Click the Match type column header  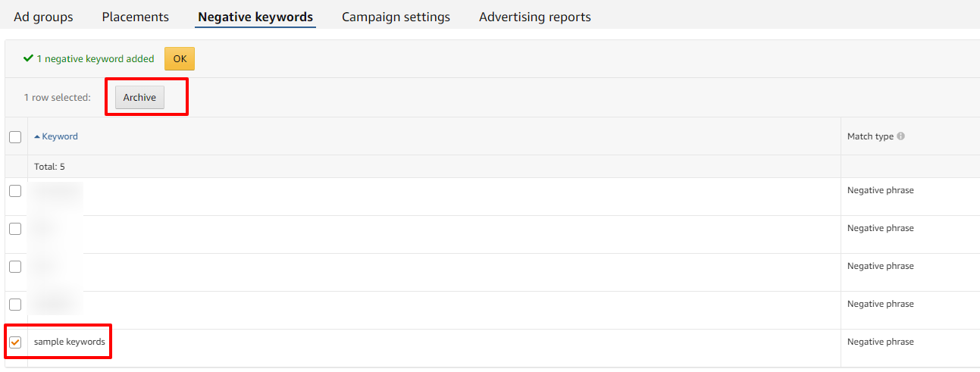point(870,137)
